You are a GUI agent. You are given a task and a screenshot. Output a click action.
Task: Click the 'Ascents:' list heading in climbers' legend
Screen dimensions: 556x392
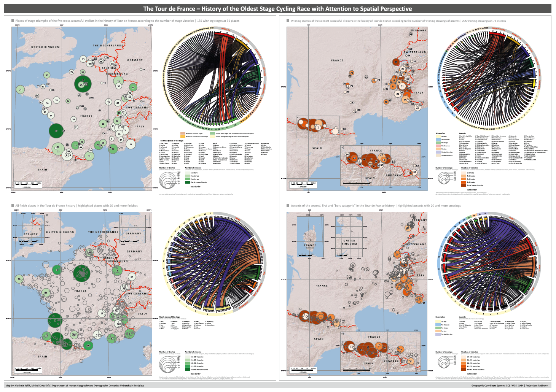coord(463,133)
